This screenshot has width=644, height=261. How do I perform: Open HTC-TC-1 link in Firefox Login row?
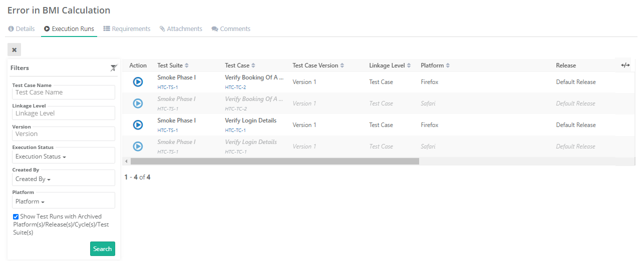tap(235, 130)
